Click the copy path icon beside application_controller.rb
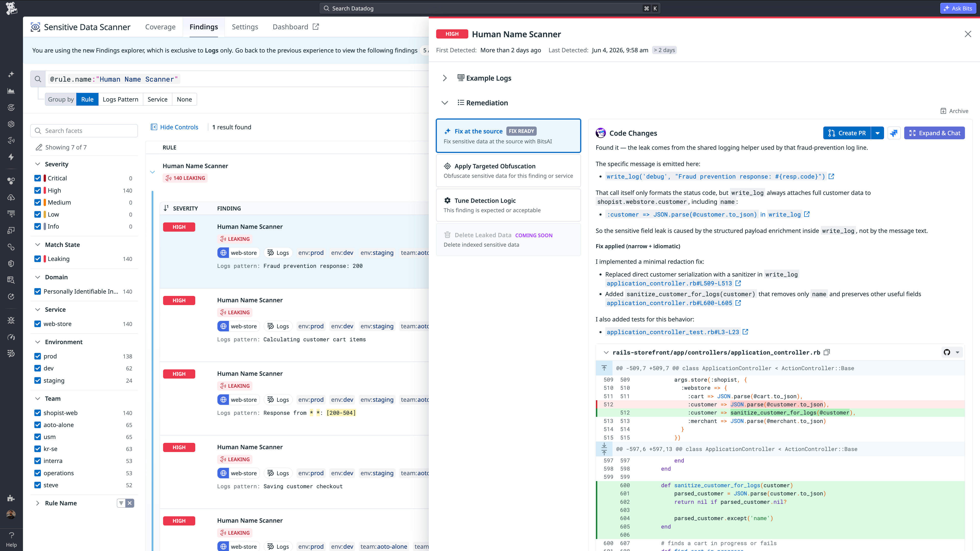The height and width of the screenshot is (551, 980). tap(827, 353)
